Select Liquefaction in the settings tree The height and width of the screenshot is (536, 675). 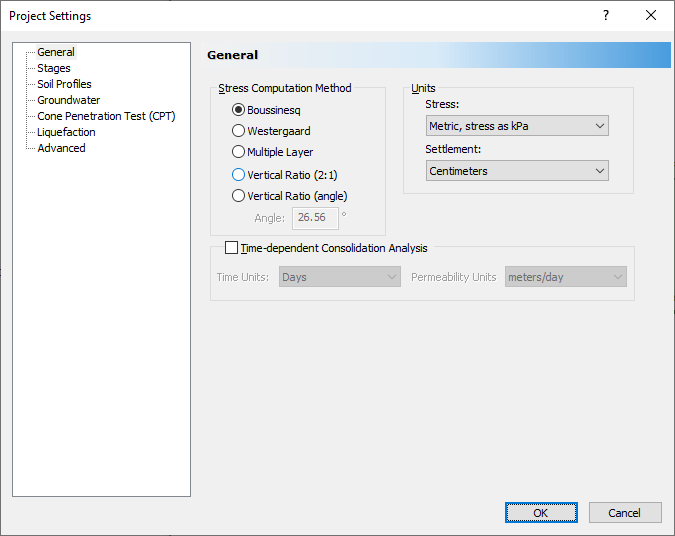pyautogui.click(x=66, y=132)
